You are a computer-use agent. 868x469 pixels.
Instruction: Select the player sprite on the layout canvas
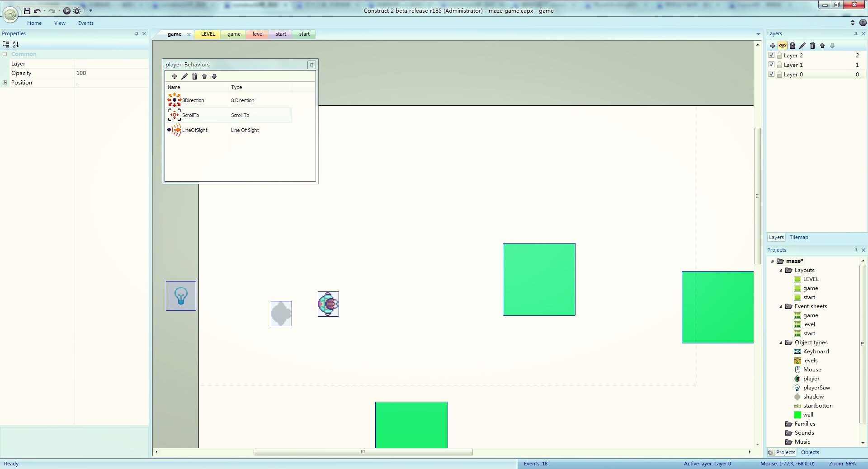coord(328,304)
